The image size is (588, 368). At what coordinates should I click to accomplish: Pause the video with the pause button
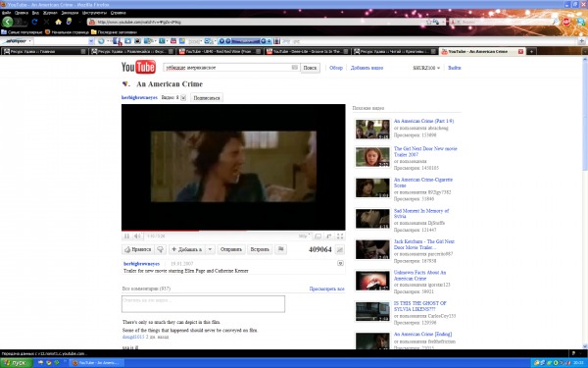126,237
